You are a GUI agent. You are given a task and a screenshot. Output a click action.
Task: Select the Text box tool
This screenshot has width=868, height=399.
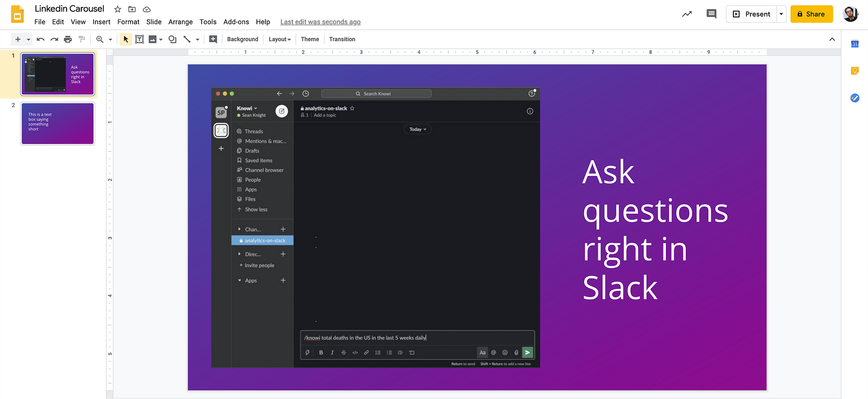click(139, 39)
